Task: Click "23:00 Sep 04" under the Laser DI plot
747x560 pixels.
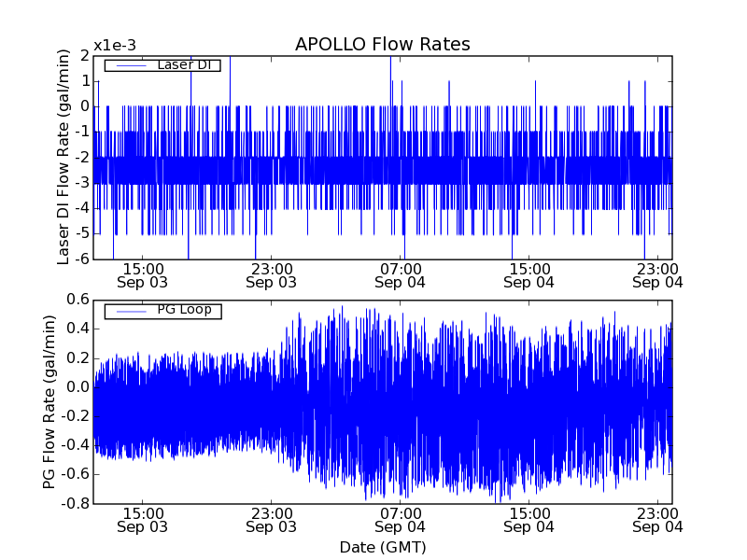Action: (657, 275)
